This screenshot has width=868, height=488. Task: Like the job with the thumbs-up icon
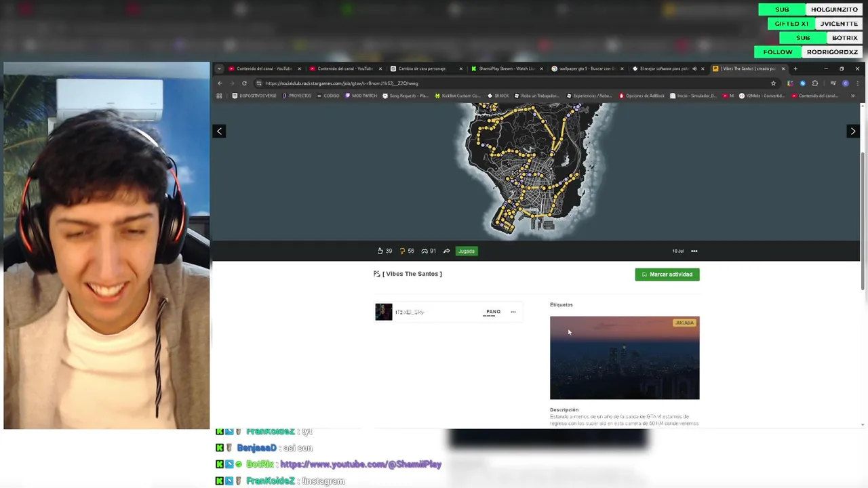pyautogui.click(x=380, y=251)
